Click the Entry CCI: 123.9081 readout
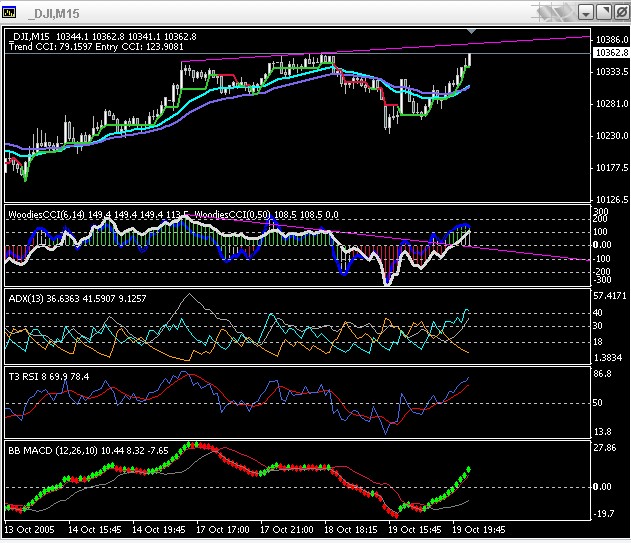 coord(139,47)
